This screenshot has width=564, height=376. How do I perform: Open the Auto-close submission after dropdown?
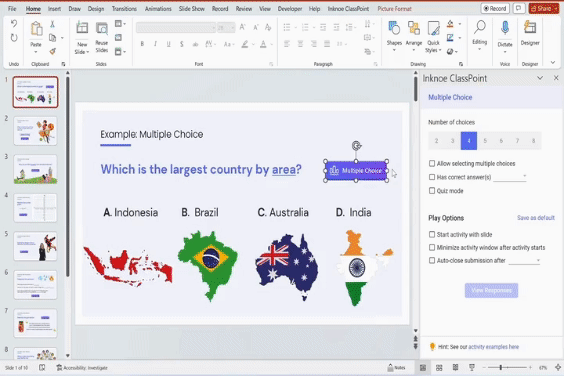(x=524, y=260)
